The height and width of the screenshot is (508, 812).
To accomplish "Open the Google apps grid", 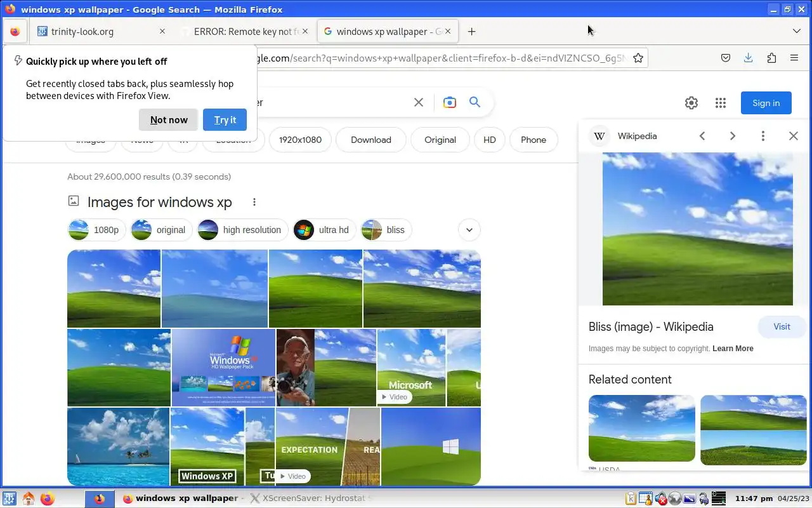I will pyautogui.click(x=721, y=103).
